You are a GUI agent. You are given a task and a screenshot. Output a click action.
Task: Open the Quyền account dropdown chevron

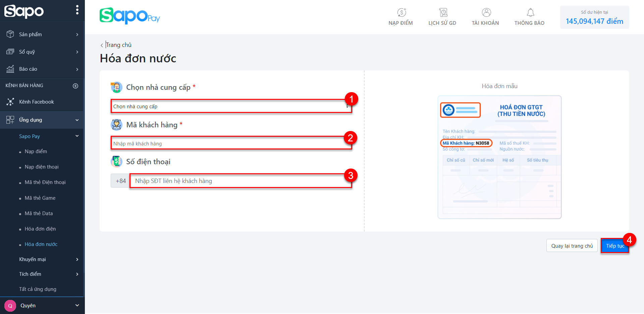(x=77, y=305)
